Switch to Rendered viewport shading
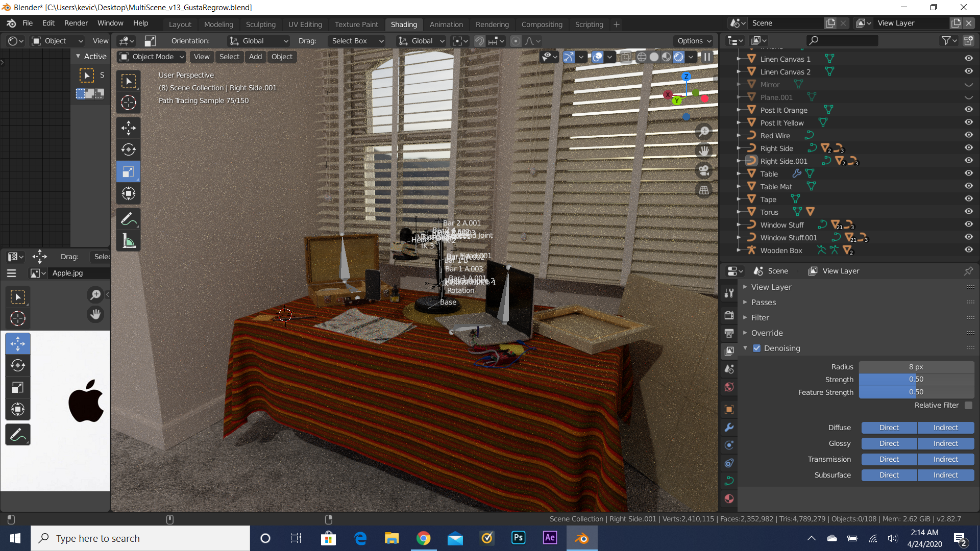980x551 pixels. [x=678, y=57]
